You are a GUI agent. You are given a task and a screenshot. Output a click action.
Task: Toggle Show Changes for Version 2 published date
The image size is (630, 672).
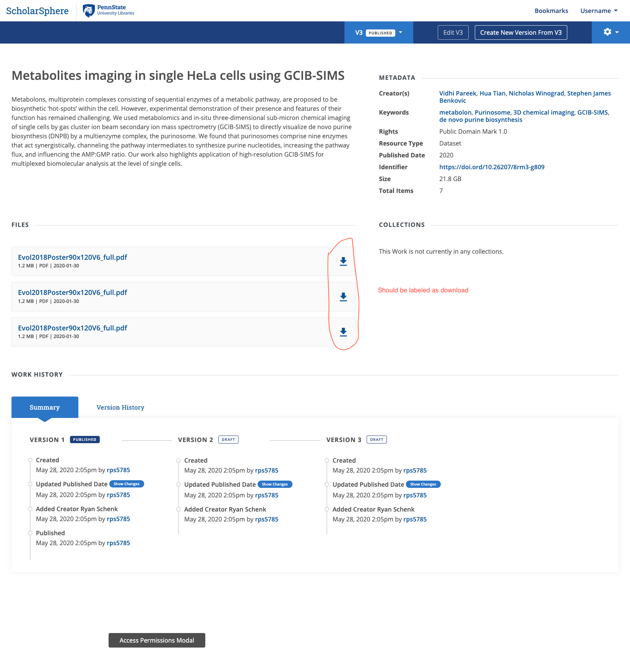275,484
